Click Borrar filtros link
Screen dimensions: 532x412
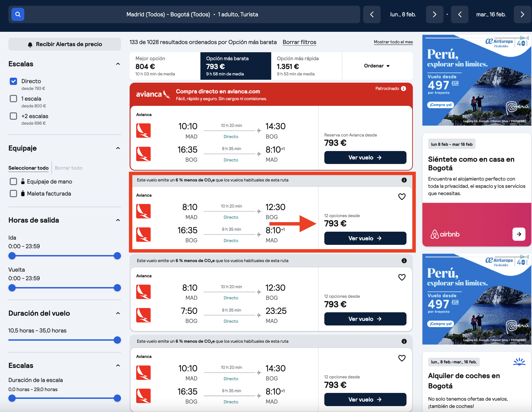coord(299,42)
